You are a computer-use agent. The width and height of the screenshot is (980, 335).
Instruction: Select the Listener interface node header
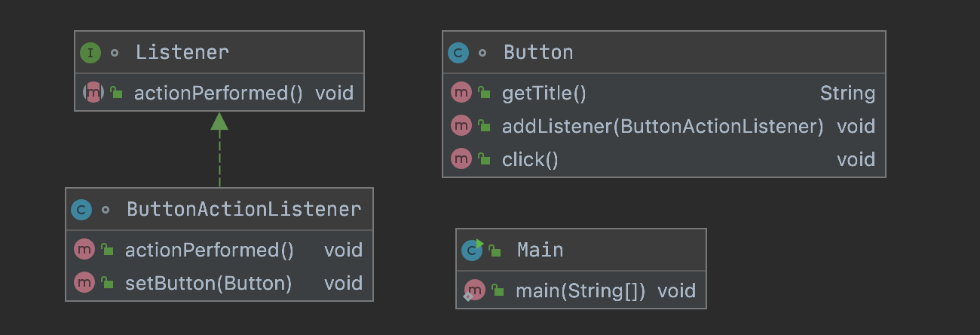[x=219, y=53]
